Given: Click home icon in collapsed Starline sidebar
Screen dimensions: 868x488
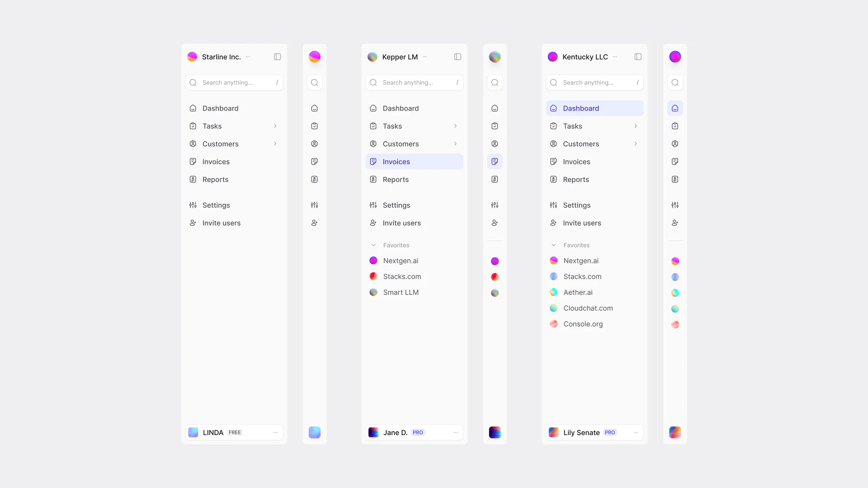Looking at the screenshot, I should (x=314, y=108).
